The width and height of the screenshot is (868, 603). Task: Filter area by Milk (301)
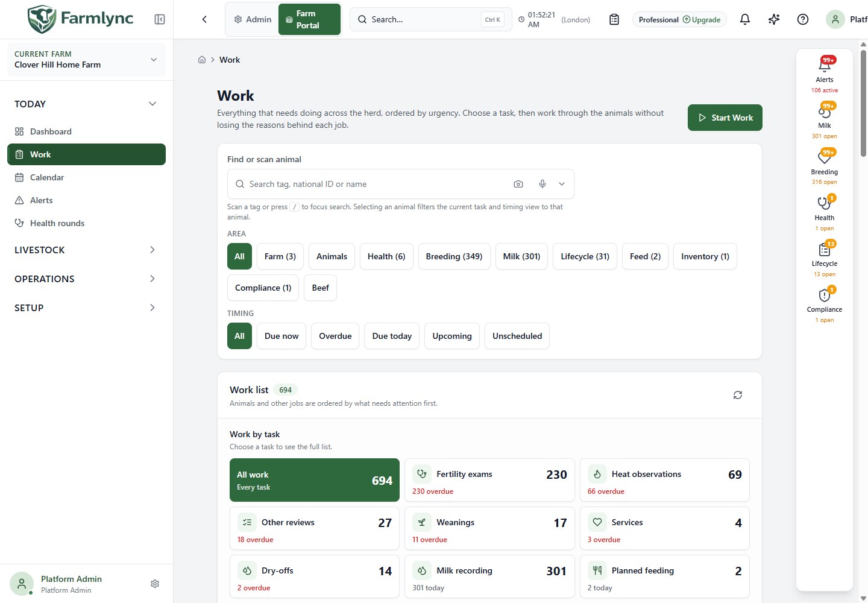522,256
